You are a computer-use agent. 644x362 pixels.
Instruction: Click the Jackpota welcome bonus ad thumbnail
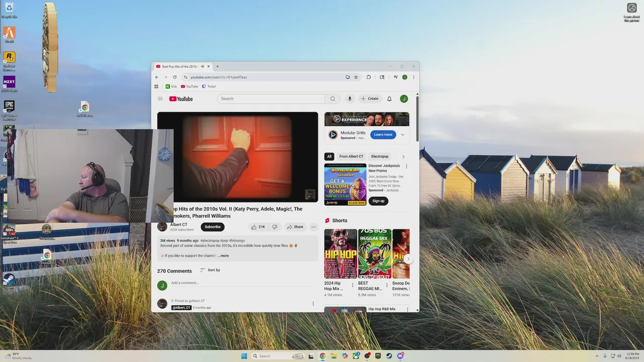tap(345, 185)
